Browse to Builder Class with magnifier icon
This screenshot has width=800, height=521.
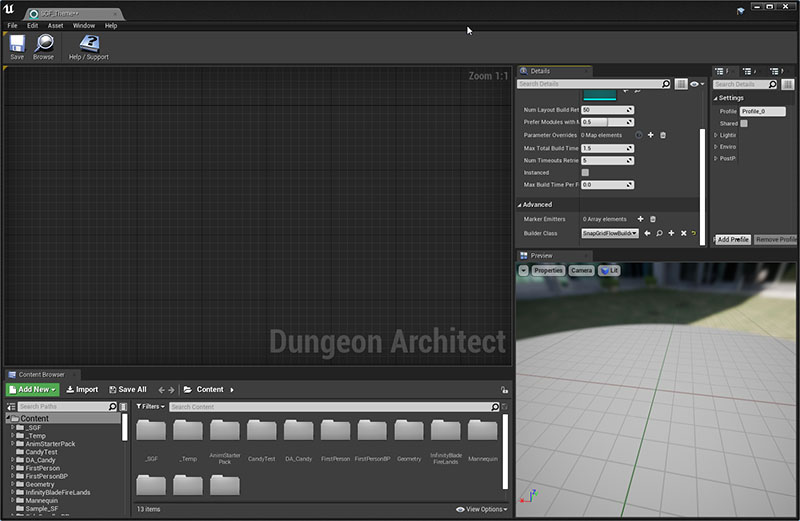pyautogui.click(x=659, y=233)
